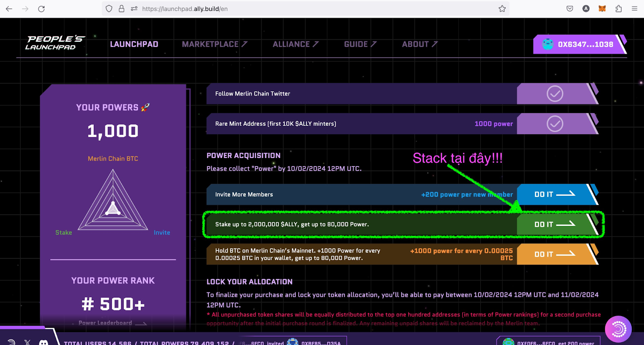Image resolution: width=644 pixels, height=345 pixels.
Task: Click the 'LOCK YOUR ALLOCATION' heading
Action: coord(250,282)
